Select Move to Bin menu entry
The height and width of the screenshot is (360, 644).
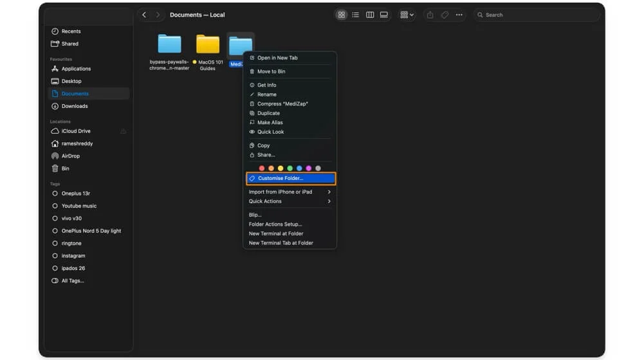pyautogui.click(x=271, y=71)
